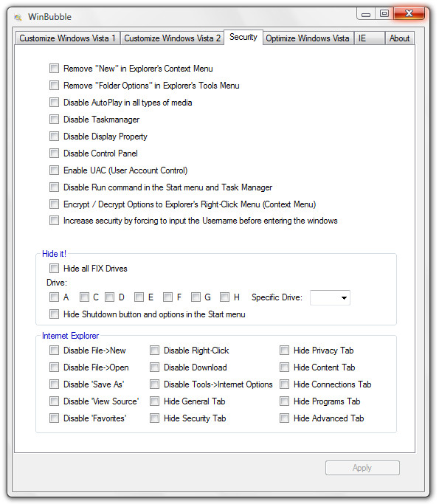
Task: Check the drive D box
Action: pos(110,297)
